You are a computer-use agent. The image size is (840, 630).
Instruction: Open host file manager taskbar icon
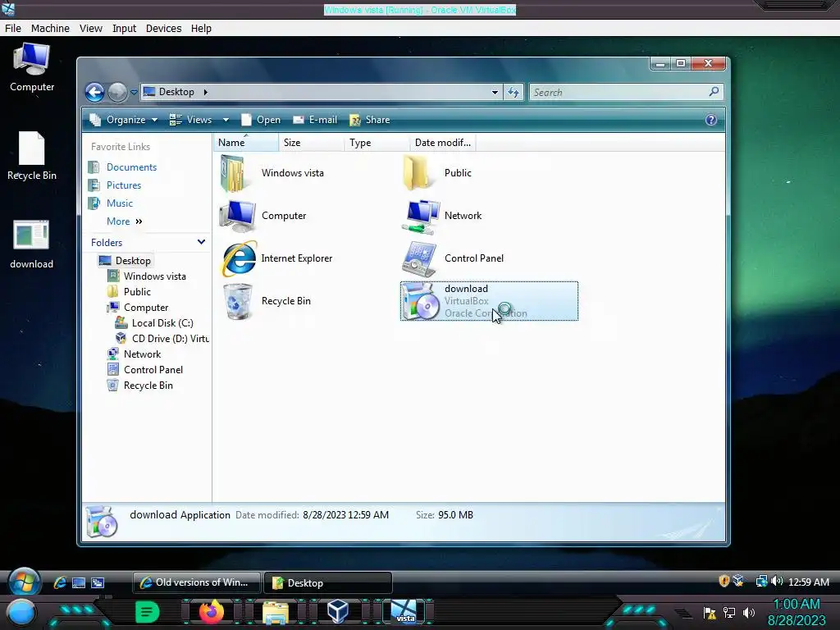[x=275, y=612]
